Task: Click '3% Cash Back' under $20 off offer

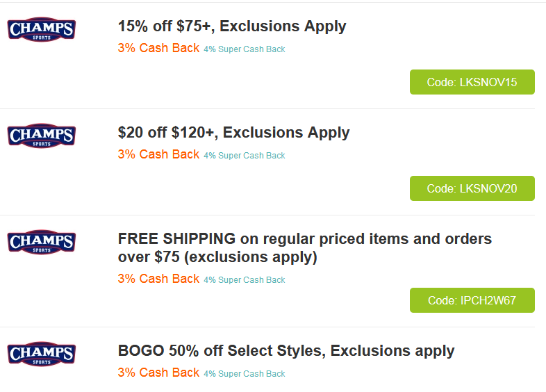Action: (158, 154)
